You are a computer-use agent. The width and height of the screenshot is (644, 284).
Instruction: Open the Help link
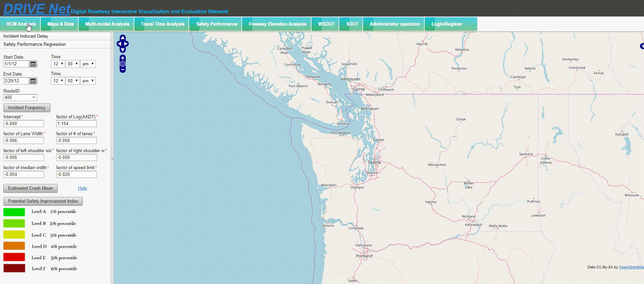pos(82,188)
